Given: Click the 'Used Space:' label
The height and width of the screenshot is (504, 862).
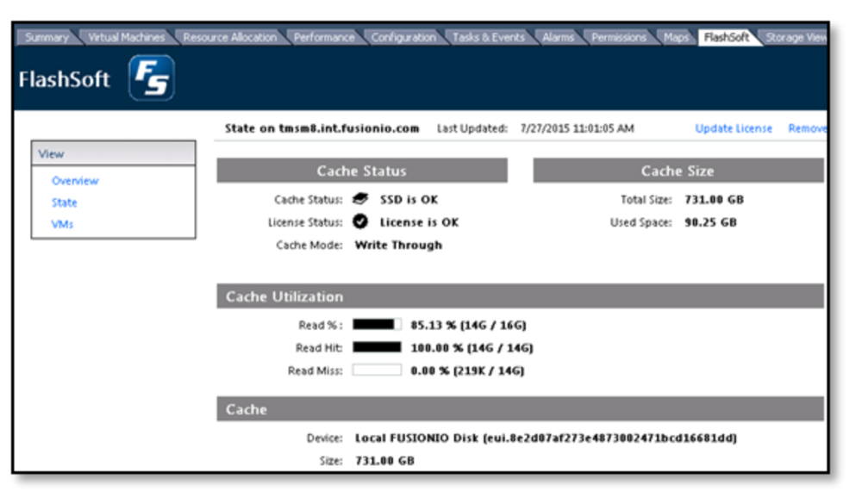Looking at the screenshot, I should 641,222.
